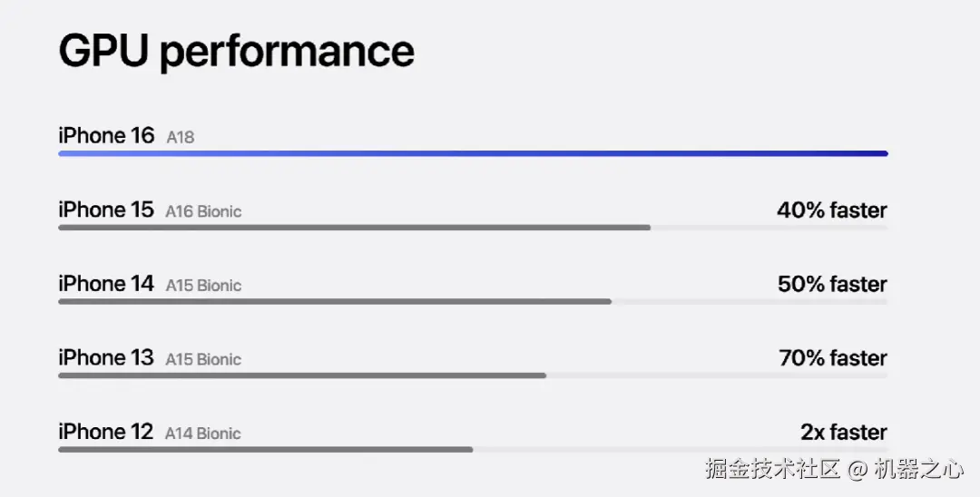This screenshot has height=497, width=980.
Task: Click the gray iPhone 12 bar
Action: pyautogui.click(x=266, y=450)
